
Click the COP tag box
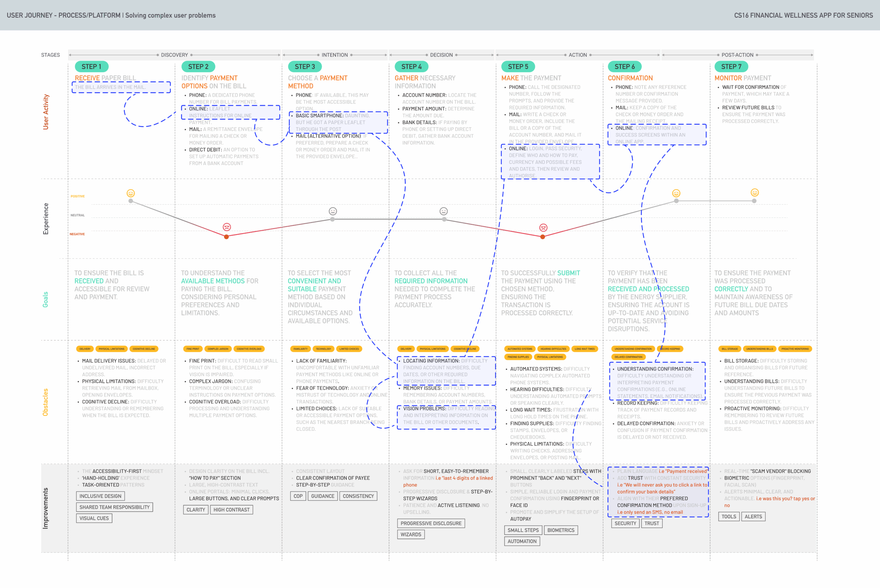298,496
